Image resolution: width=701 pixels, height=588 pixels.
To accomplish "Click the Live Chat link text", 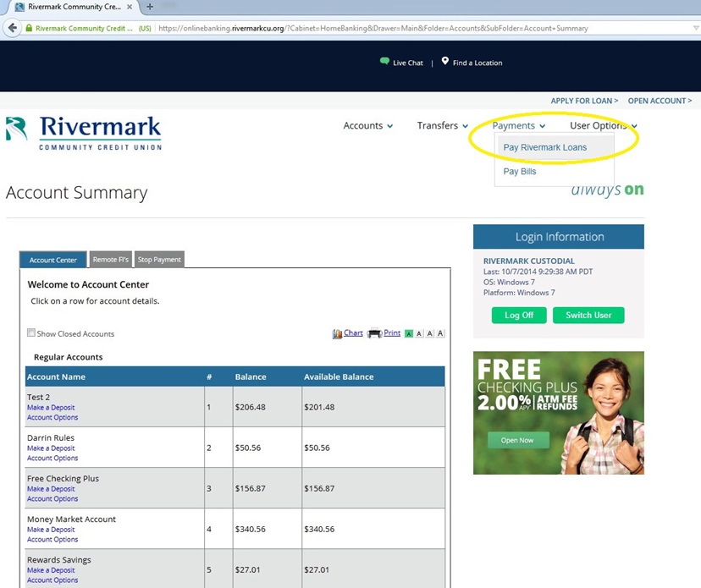I will pos(408,63).
